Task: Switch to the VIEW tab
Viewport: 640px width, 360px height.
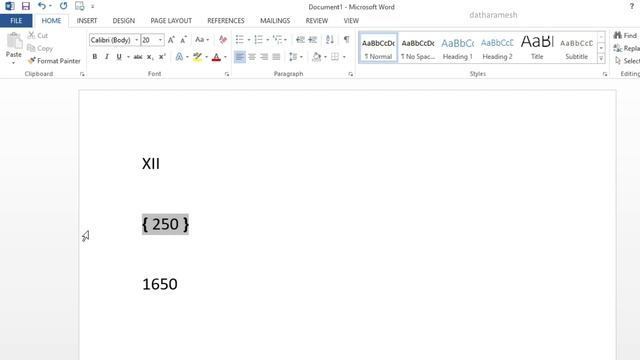Action: click(x=351, y=21)
